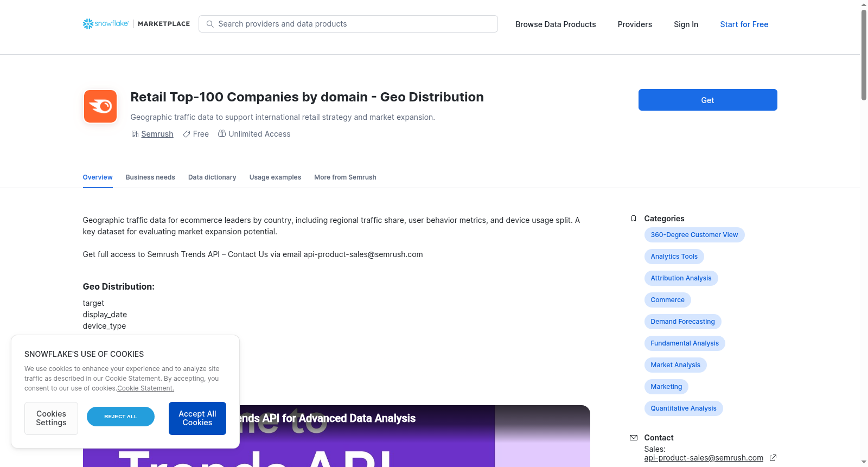Click the "target" field name
Image resolution: width=868 pixels, height=467 pixels.
[93, 303]
